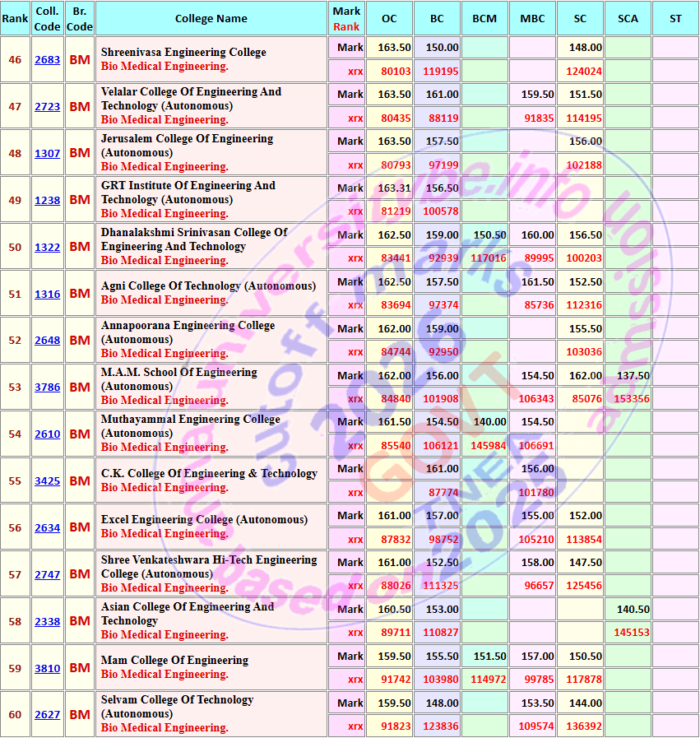
Task: Open college code 2338 link
Action: [x=48, y=622]
